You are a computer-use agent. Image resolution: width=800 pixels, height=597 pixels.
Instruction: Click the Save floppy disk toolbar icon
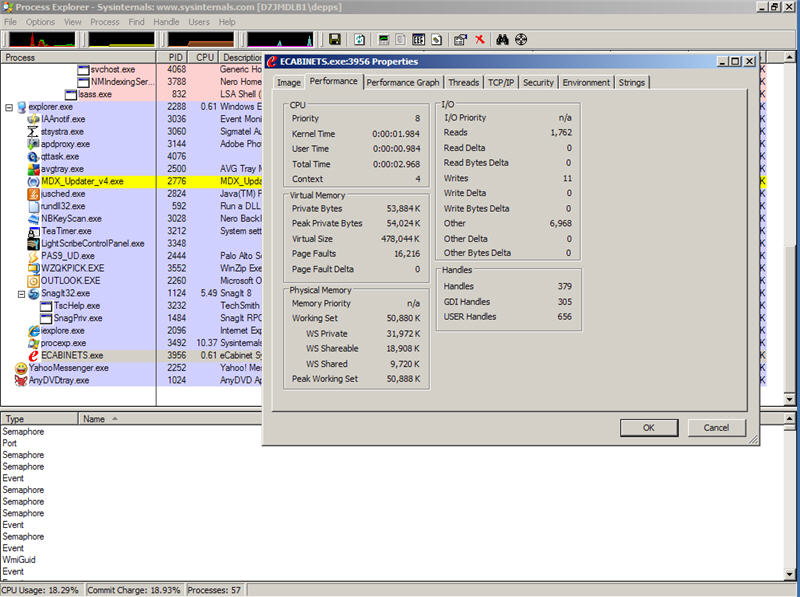335,39
